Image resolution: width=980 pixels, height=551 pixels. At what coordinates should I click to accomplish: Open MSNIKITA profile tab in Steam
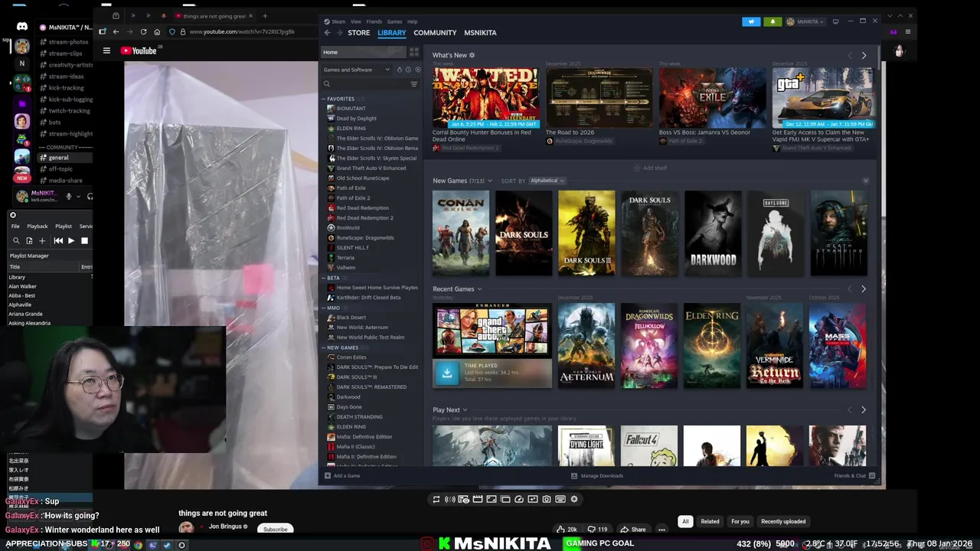point(480,33)
